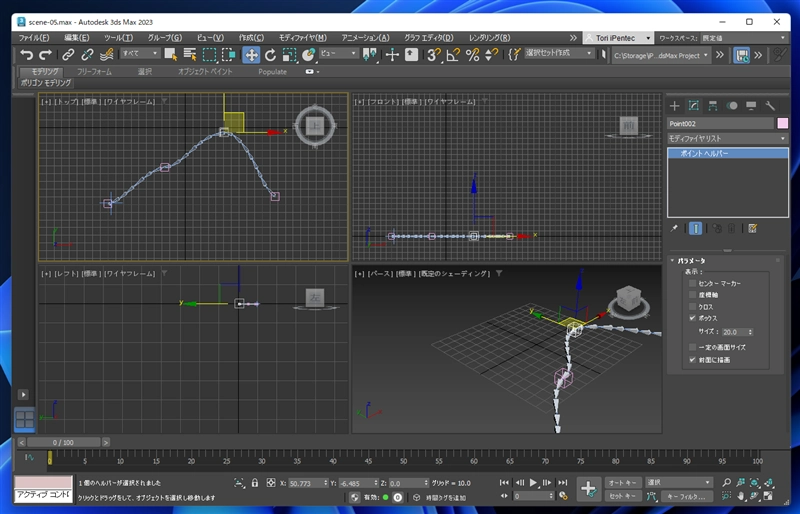Enable the 座標軸 checkbox
The image size is (800, 514).
click(x=692, y=295)
